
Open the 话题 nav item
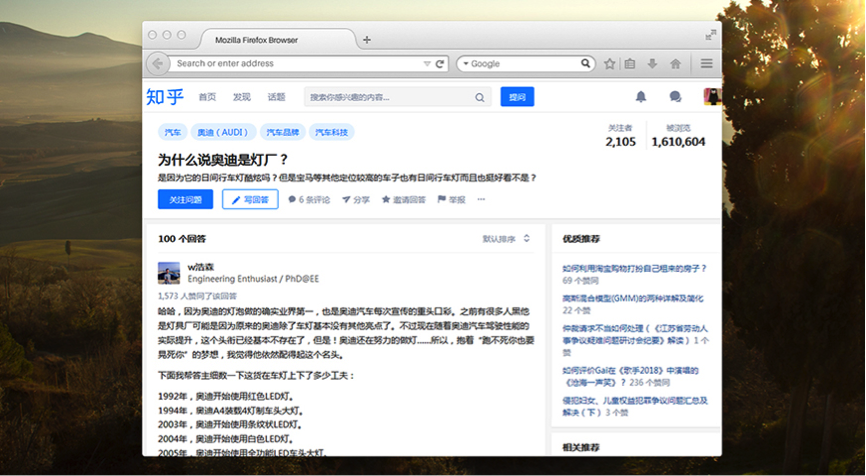point(276,97)
